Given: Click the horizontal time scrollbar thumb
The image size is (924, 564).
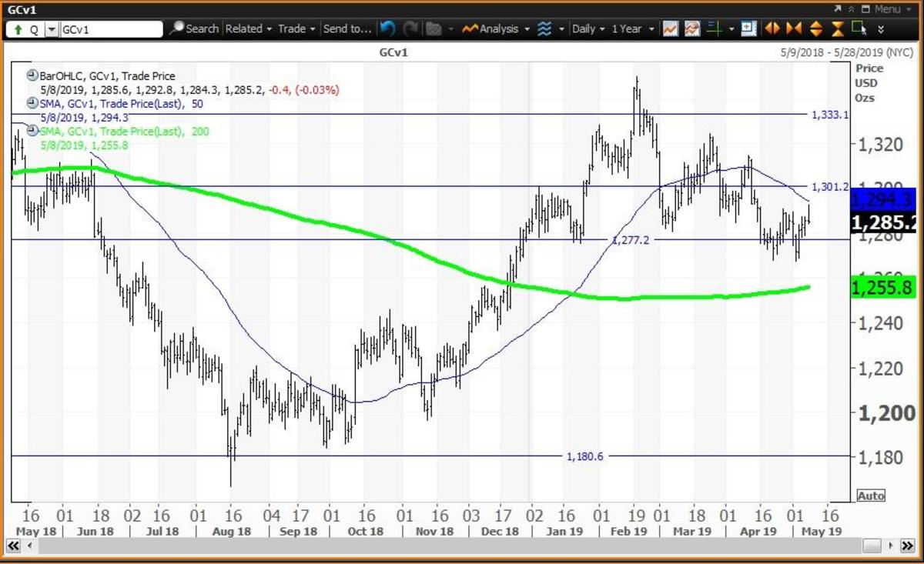Looking at the screenshot, I should coord(871,546).
